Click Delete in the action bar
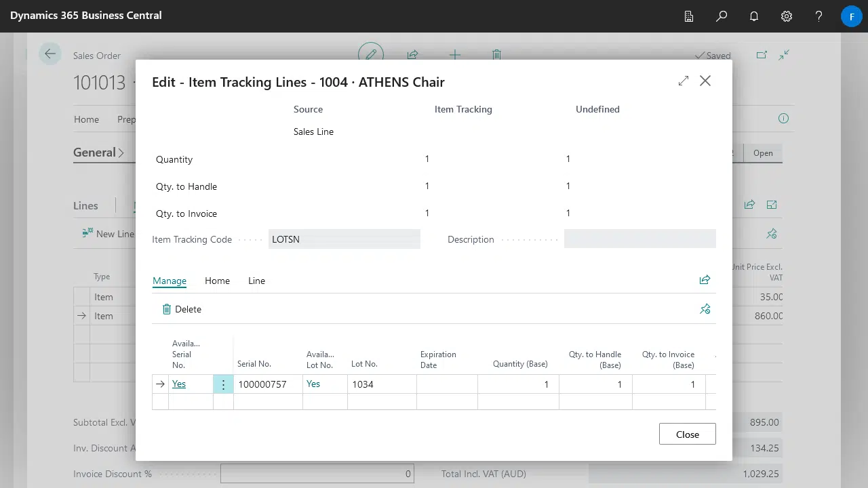The height and width of the screenshot is (488, 868). [x=182, y=309]
